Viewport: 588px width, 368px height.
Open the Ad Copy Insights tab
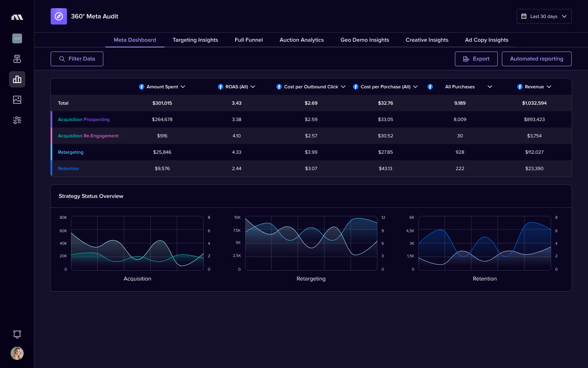(487, 40)
